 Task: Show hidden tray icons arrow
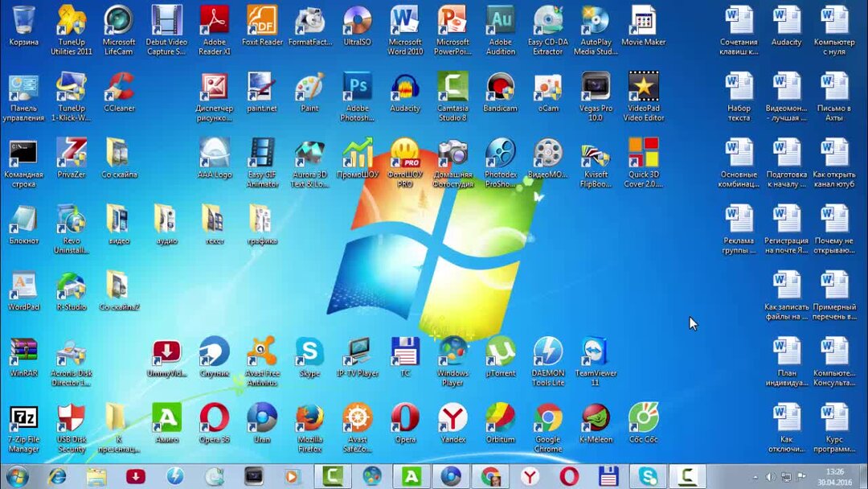pos(755,477)
